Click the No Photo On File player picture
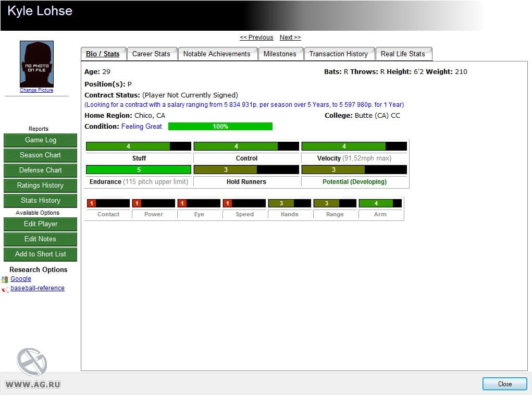This screenshot has width=532, height=395. pos(36,64)
